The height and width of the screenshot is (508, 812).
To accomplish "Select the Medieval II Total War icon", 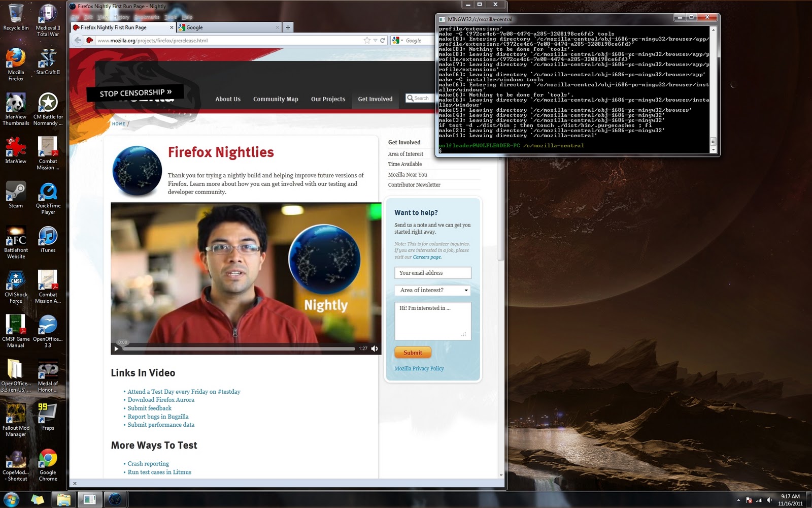I will tap(48, 20).
